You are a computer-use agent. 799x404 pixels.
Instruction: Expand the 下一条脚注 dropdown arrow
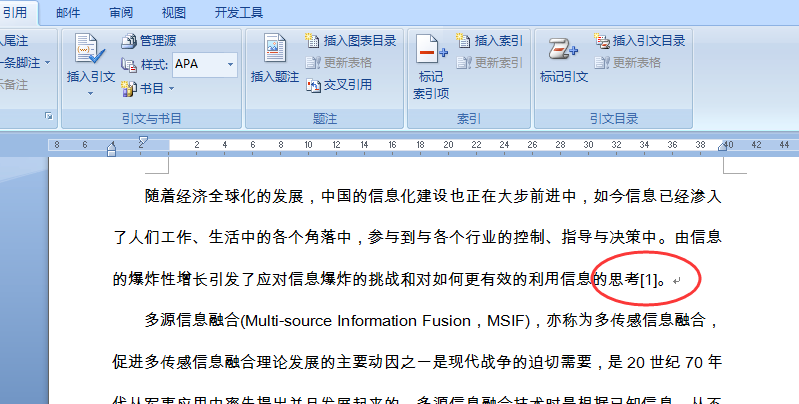tap(48, 63)
